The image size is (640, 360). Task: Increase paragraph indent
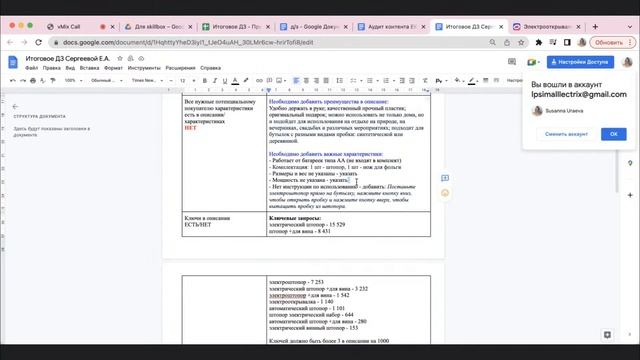coord(412,81)
